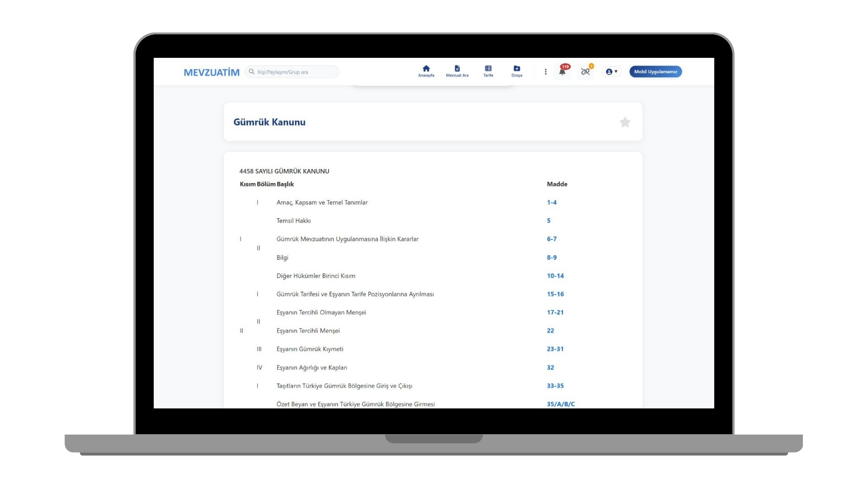The image size is (868, 488).
Task: Click the broken link icon
Action: click(585, 71)
